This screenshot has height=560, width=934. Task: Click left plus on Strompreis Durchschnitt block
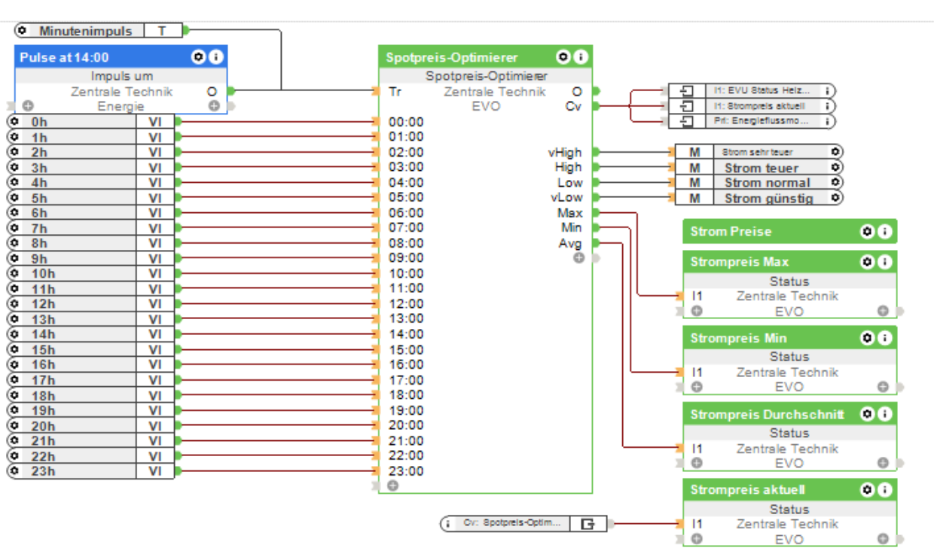[697, 464]
